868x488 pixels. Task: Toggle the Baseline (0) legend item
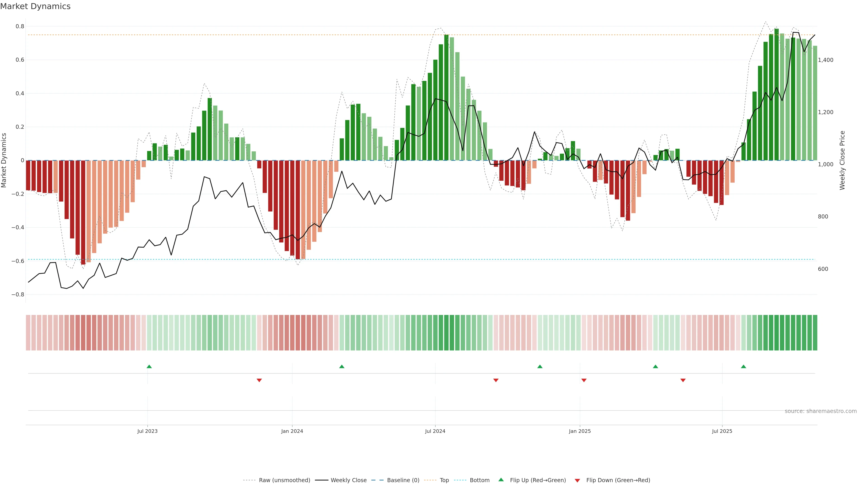[x=403, y=480]
